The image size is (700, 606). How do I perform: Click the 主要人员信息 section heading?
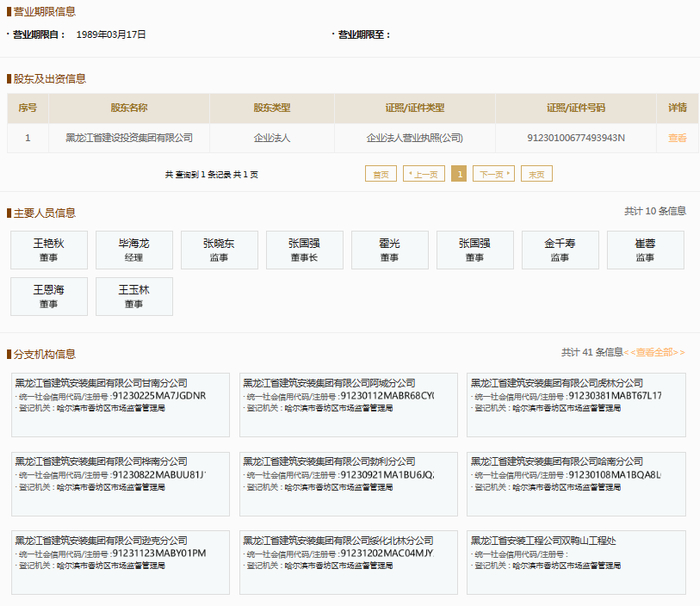click(44, 213)
